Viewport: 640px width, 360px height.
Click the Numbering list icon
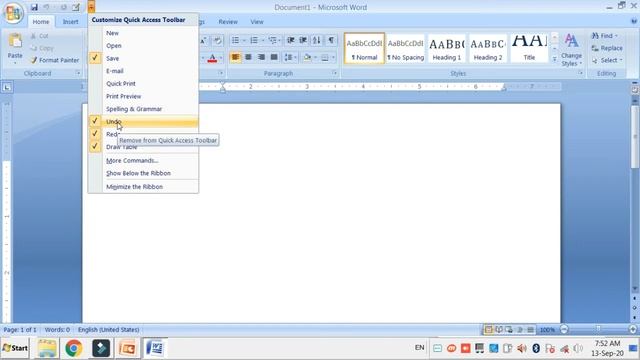254,40
